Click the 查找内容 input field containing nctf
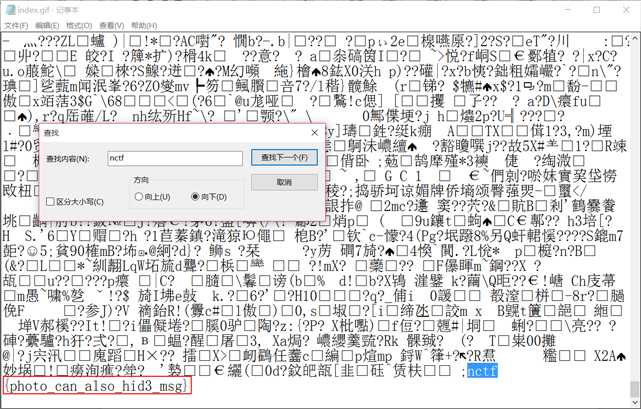641x409 pixels. click(175, 158)
